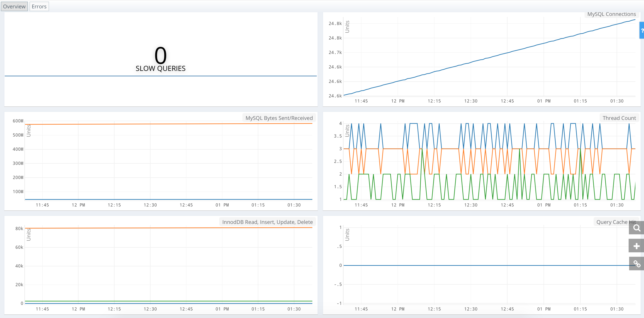
Task: Click 01:30 tick in InnoDB chart
Action: coord(294,309)
